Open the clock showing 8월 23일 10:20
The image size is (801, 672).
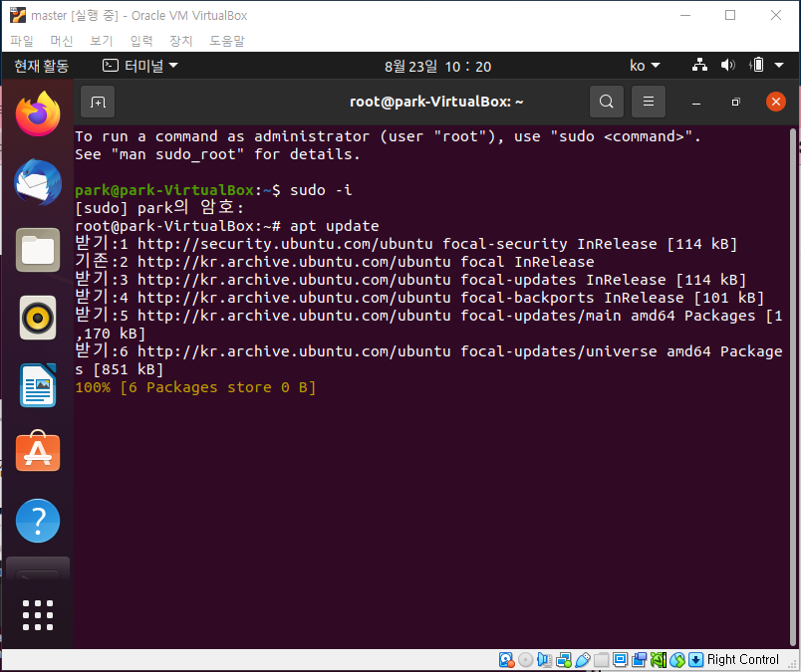(x=437, y=67)
